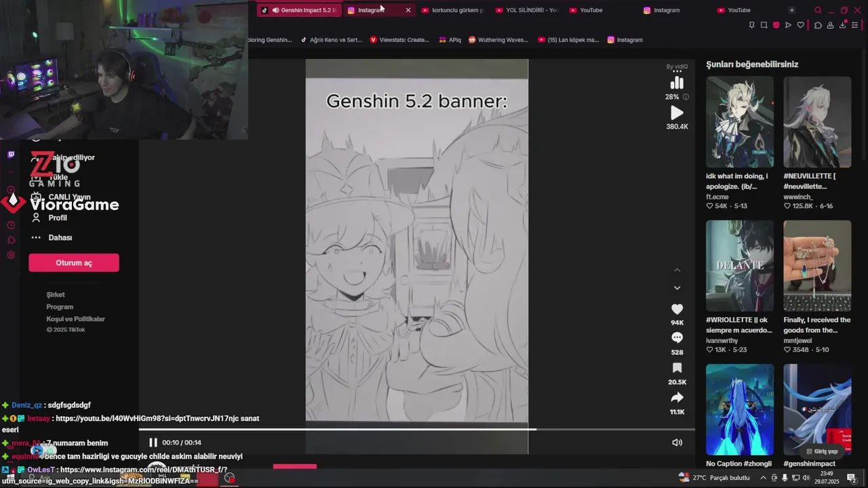Open the Instagram bookmark in bookmarks bar
Screen dimensions: 868x488
[x=625, y=40]
